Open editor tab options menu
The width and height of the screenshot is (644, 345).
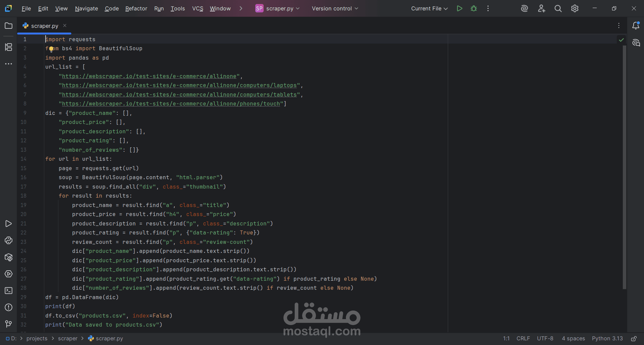pyautogui.click(x=619, y=26)
